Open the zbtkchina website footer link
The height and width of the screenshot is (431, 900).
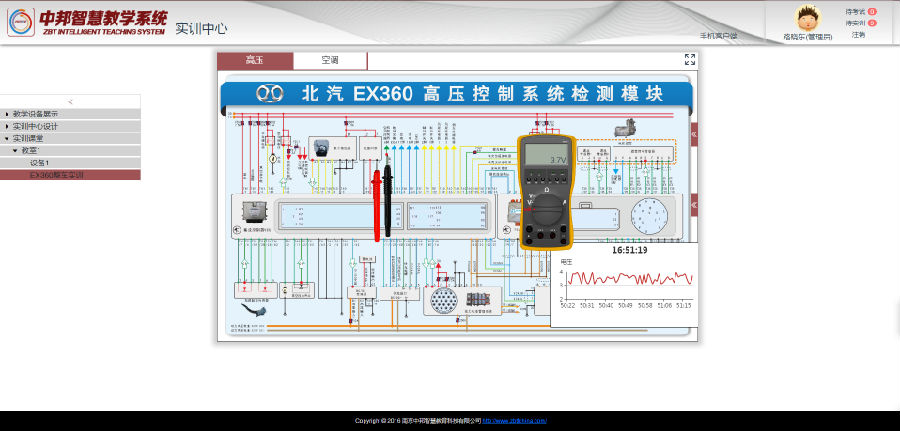tap(514, 421)
